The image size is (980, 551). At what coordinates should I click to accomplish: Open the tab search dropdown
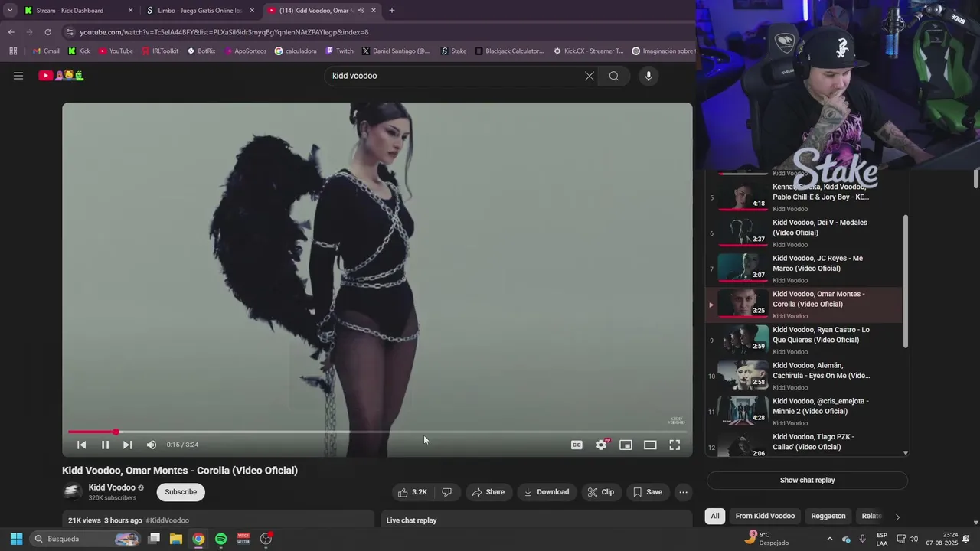click(10, 11)
